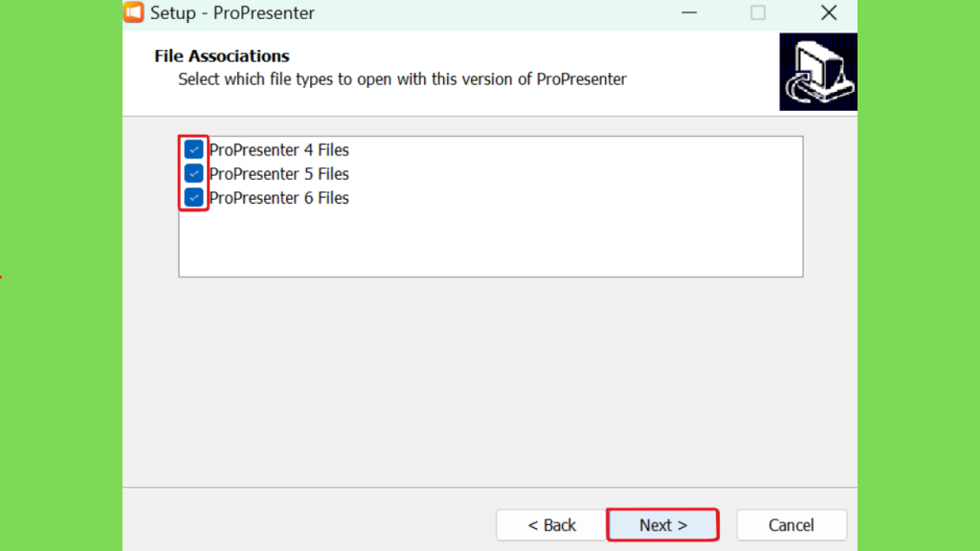980x551 pixels.
Task: Click the ProPresenter app icon in title bar
Action: [x=133, y=11]
